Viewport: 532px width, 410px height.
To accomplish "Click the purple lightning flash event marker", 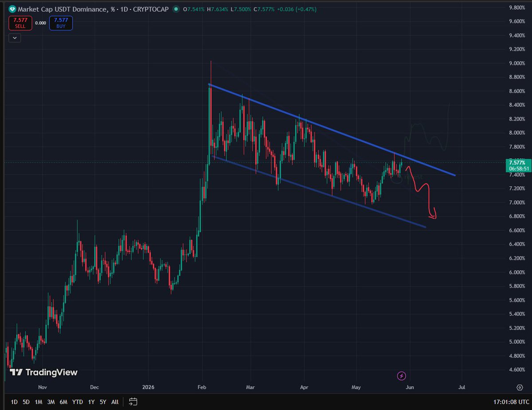I will 401,376.
